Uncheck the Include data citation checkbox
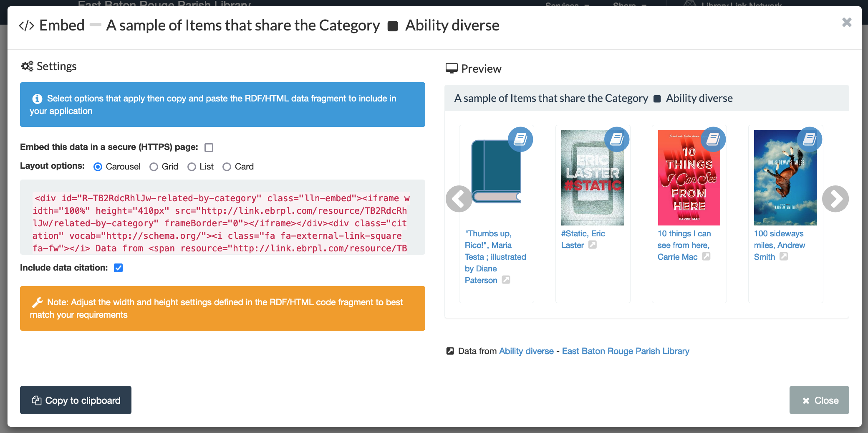 pyautogui.click(x=119, y=268)
